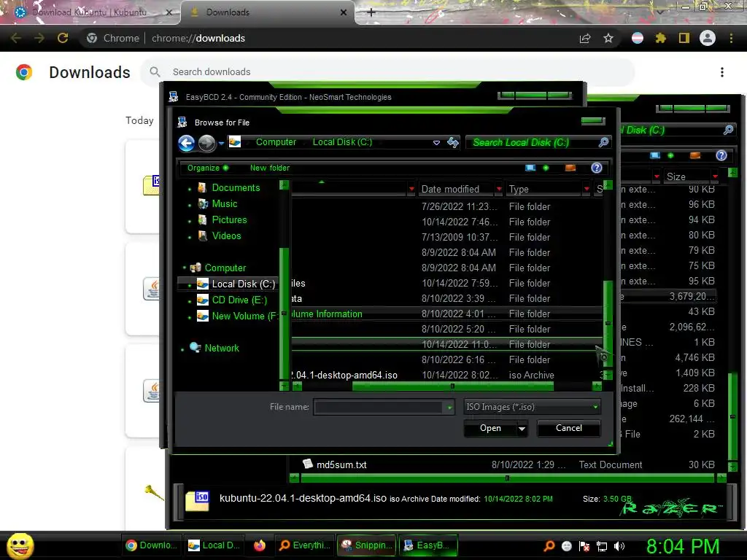Image resolution: width=747 pixels, height=560 pixels.
Task: Click the File name input field
Action: pos(379,408)
